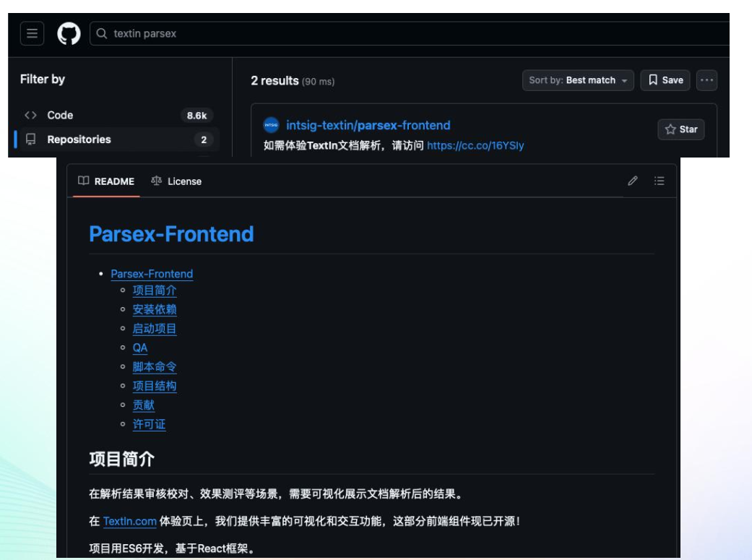752x560 pixels.
Task: Click the Repositories filter repo icon
Action: [30, 139]
